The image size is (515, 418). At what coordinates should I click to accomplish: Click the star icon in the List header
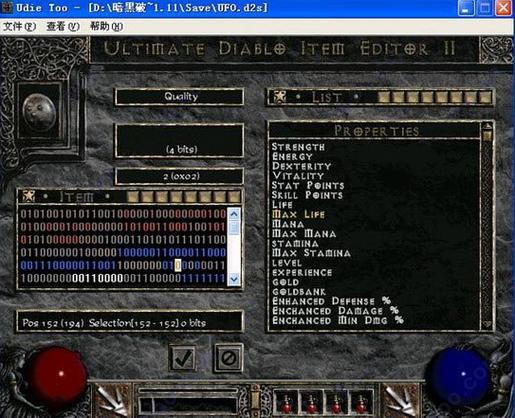coord(280,97)
